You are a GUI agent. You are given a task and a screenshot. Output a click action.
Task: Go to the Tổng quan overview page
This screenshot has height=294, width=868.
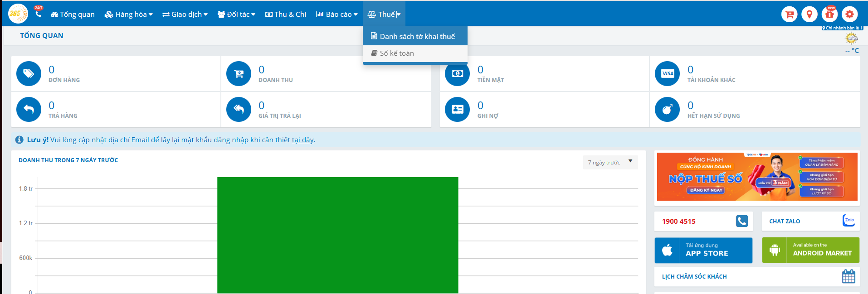pos(73,14)
